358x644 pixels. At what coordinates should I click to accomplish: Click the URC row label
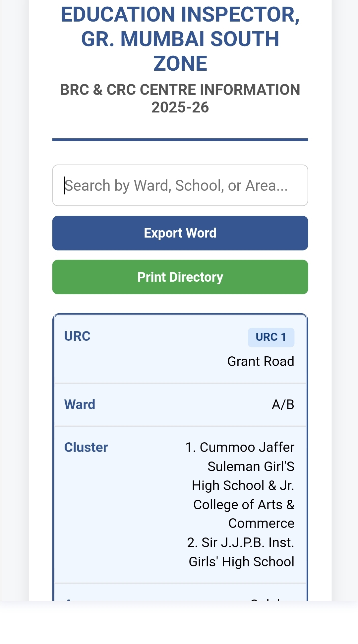coord(77,336)
